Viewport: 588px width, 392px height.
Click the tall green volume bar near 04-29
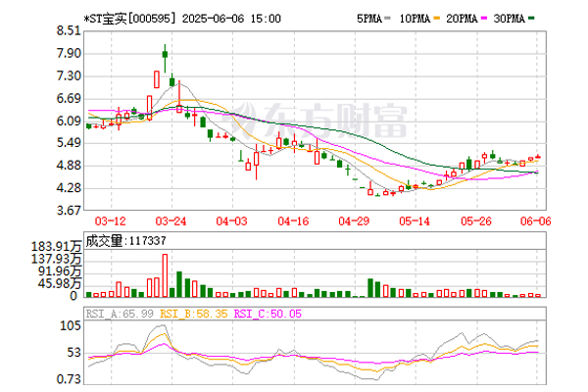[x=370, y=287]
